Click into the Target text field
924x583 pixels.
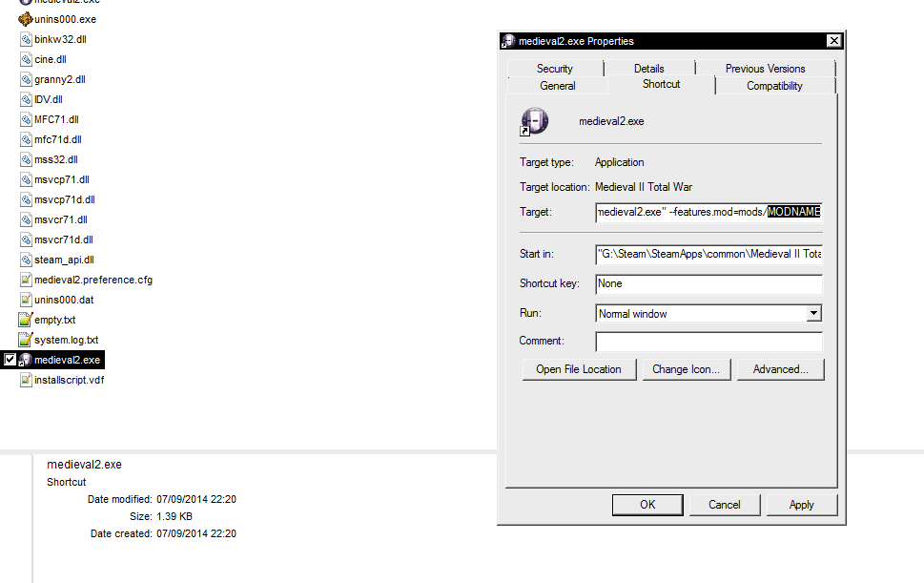[708, 212]
